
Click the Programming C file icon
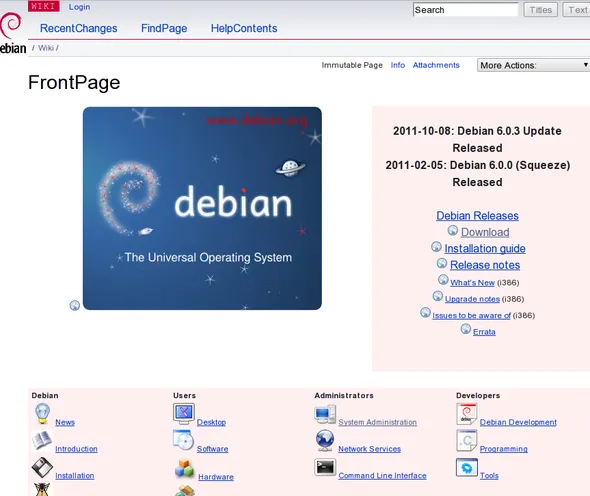tap(467, 440)
